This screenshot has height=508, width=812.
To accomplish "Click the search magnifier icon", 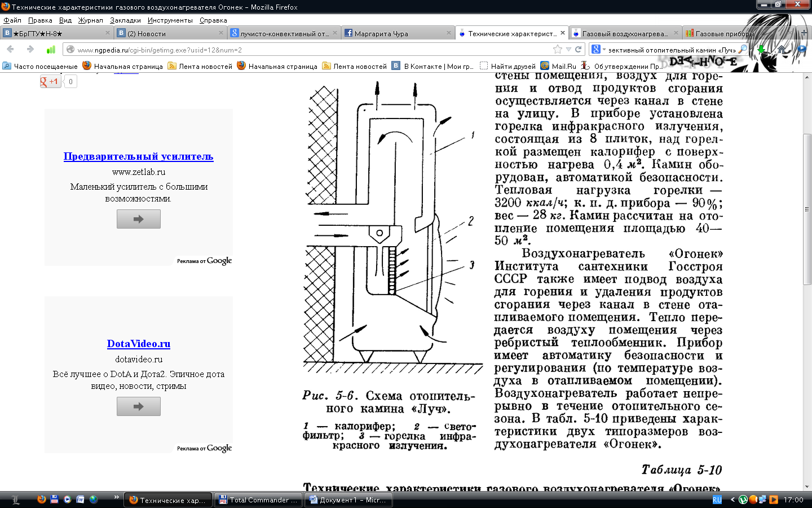I will click(743, 49).
